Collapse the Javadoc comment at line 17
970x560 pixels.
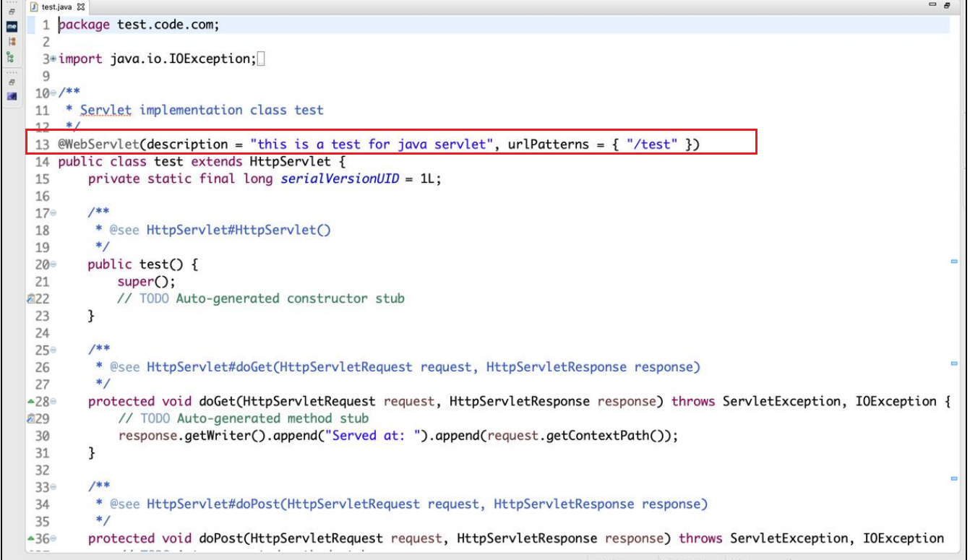53,213
